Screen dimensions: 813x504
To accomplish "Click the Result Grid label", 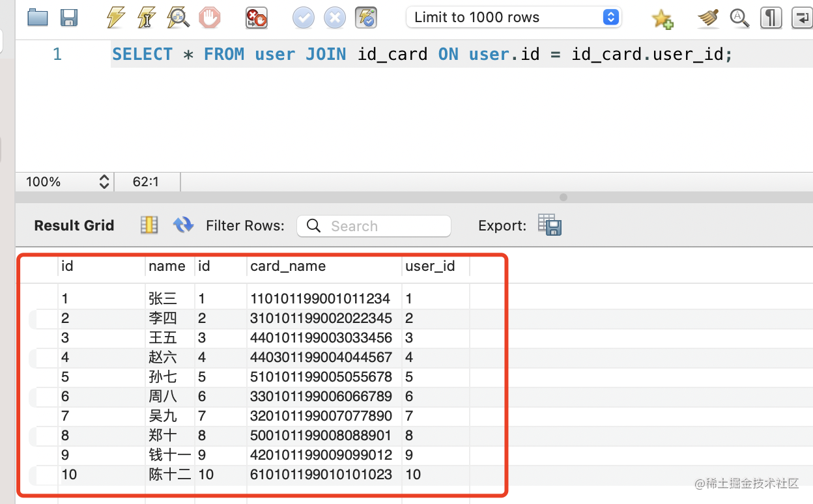I will click(x=74, y=225).
